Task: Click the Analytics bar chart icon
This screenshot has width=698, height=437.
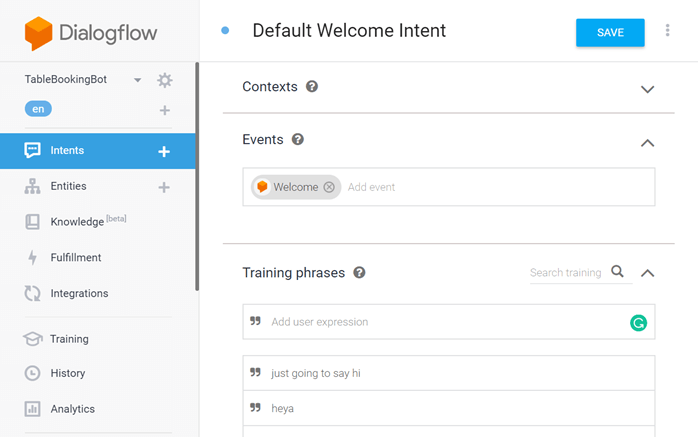Action: pyautogui.click(x=32, y=409)
